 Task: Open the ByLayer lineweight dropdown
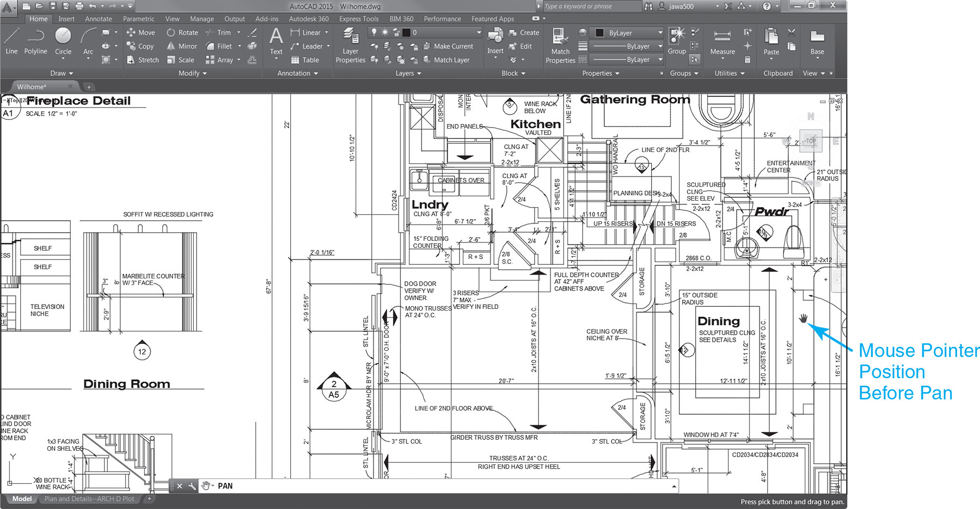point(626,46)
